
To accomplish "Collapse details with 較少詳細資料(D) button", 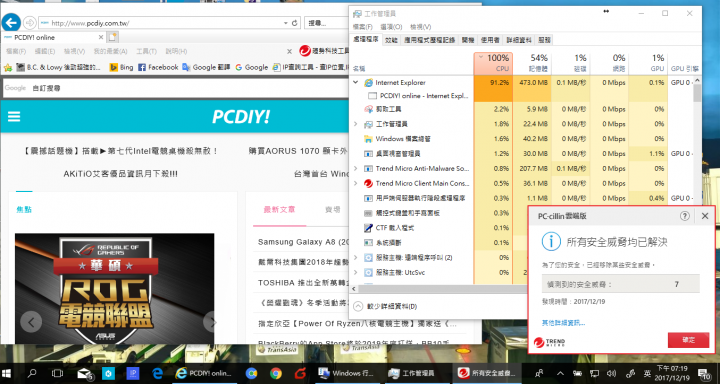I will [386, 306].
